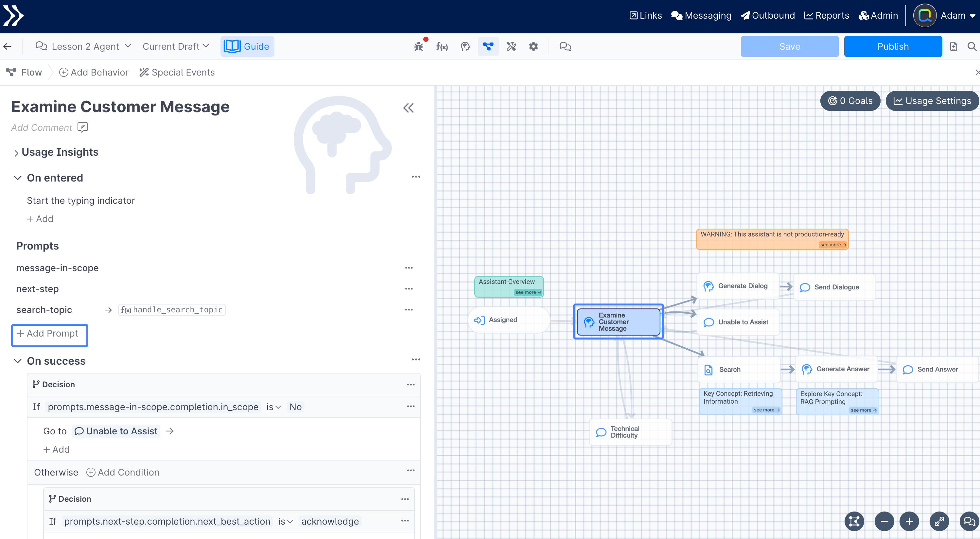Open search-topic prompt options

pos(409,310)
